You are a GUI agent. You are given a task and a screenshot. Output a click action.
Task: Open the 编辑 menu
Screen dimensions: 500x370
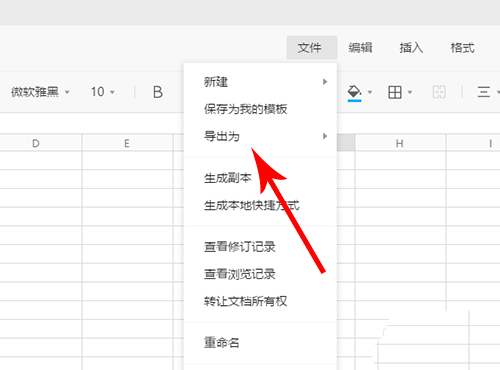tap(360, 48)
